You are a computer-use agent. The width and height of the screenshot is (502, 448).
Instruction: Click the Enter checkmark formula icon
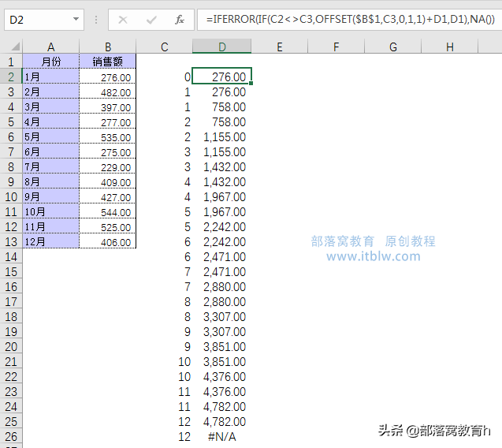click(x=151, y=20)
